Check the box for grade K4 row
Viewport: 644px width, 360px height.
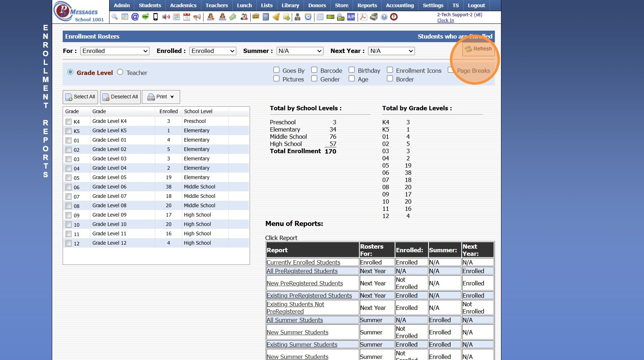click(68, 122)
